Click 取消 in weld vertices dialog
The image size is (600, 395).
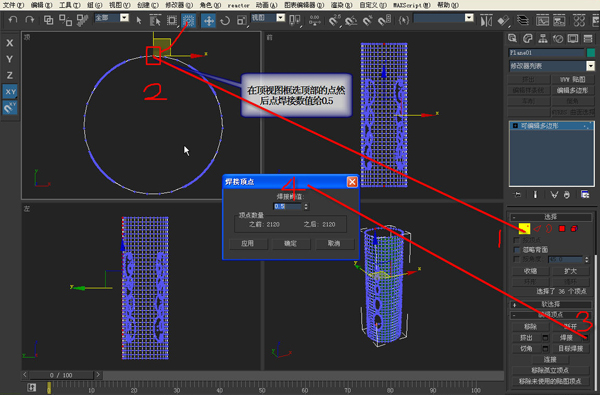click(x=334, y=243)
